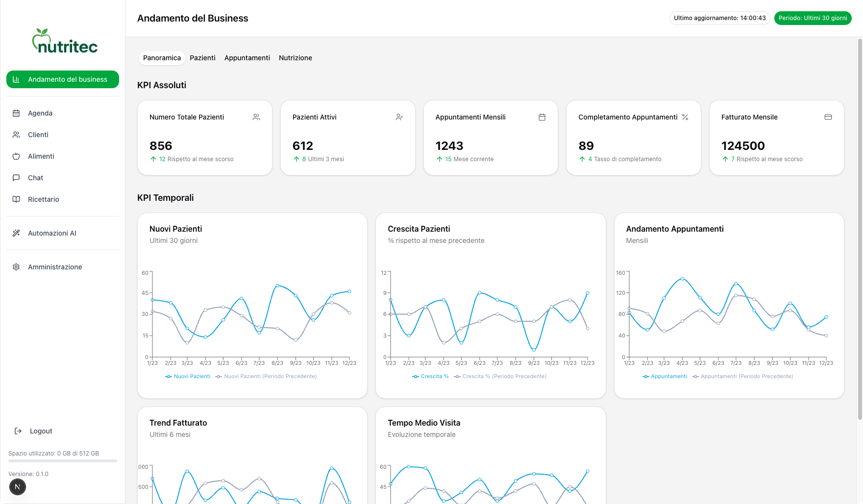Click the 612 active patients value
863x504 pixels.
(x=303, y=146)
